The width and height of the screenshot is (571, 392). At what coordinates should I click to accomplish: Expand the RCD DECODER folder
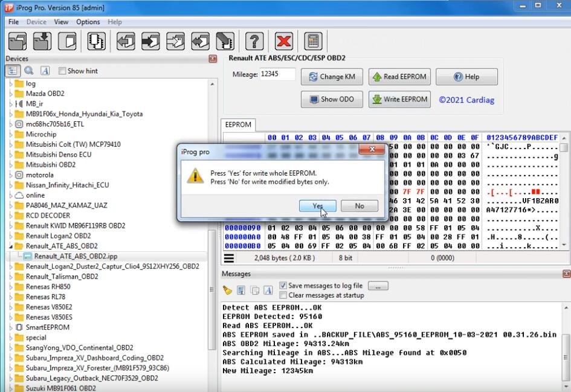pyautogui.click(x=10, y=216)
